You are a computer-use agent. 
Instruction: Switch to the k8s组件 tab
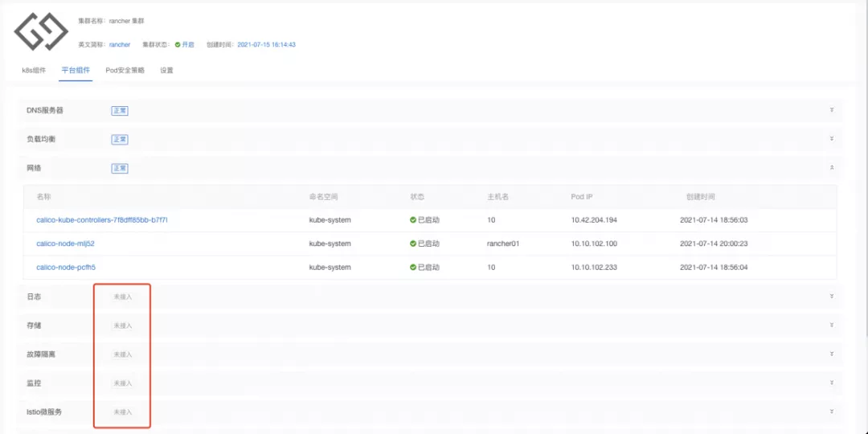[34, 70]
